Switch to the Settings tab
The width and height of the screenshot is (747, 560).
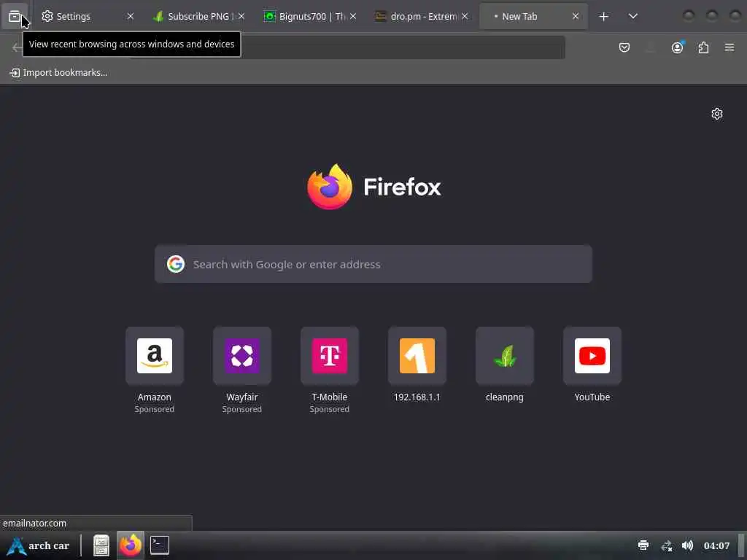pyautogui.click(x=88, y=16)
